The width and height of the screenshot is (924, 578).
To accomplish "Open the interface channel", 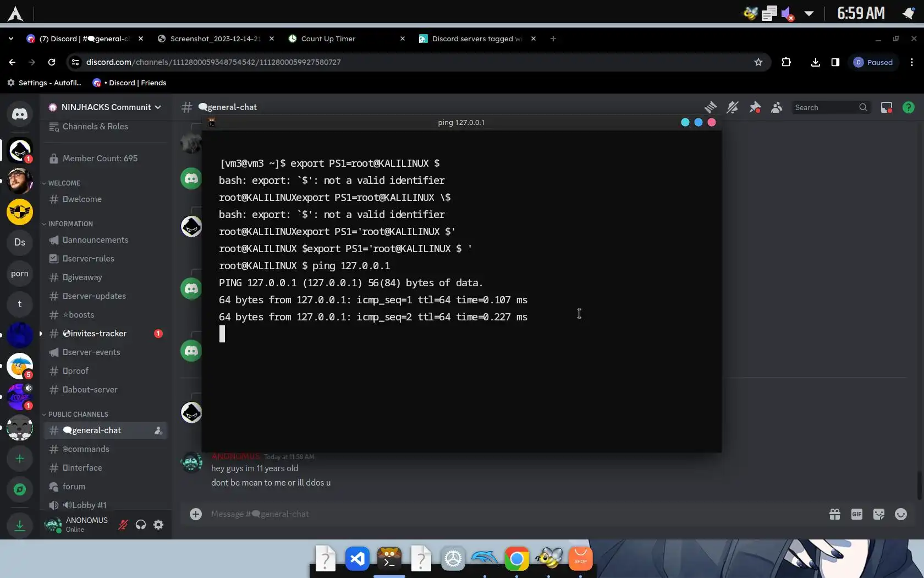I will click(x=106, y=468).
